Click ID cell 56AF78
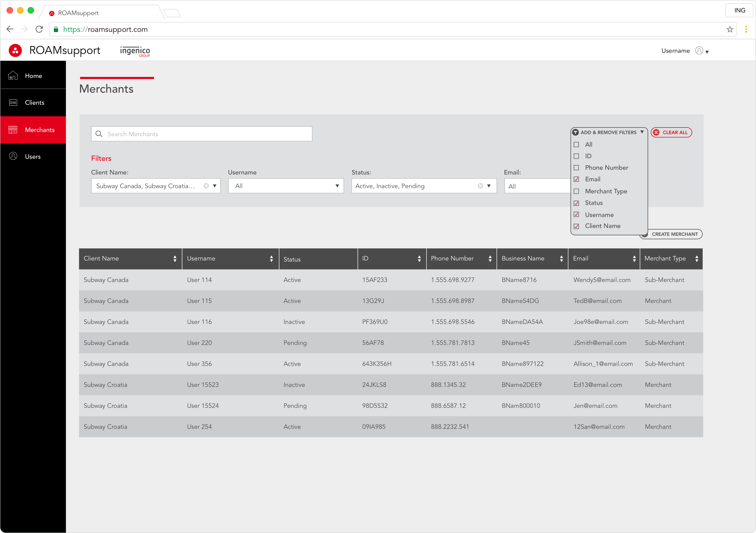Viewport: 756px width, 533px height. pos(373,343)
